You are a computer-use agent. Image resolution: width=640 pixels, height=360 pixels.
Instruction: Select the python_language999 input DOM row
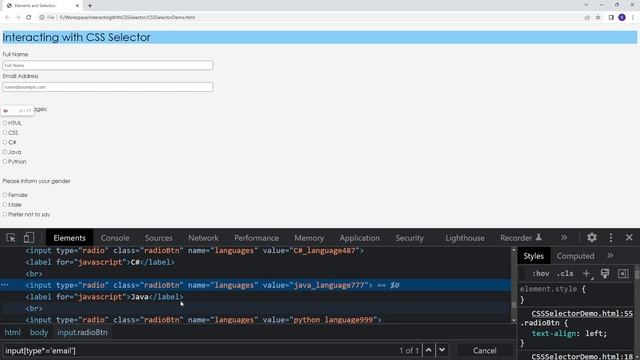point(256,320)
